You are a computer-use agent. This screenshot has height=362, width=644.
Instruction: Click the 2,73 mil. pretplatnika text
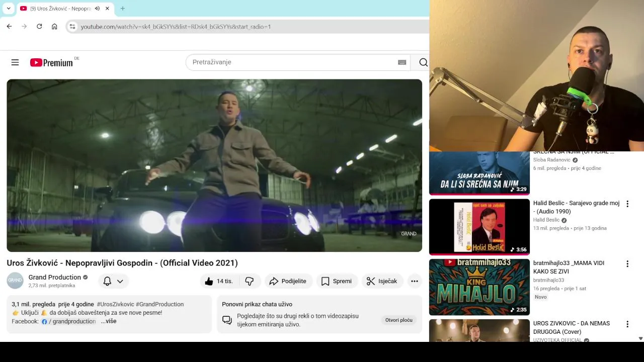pyautogui.click(x=52, y=286)
